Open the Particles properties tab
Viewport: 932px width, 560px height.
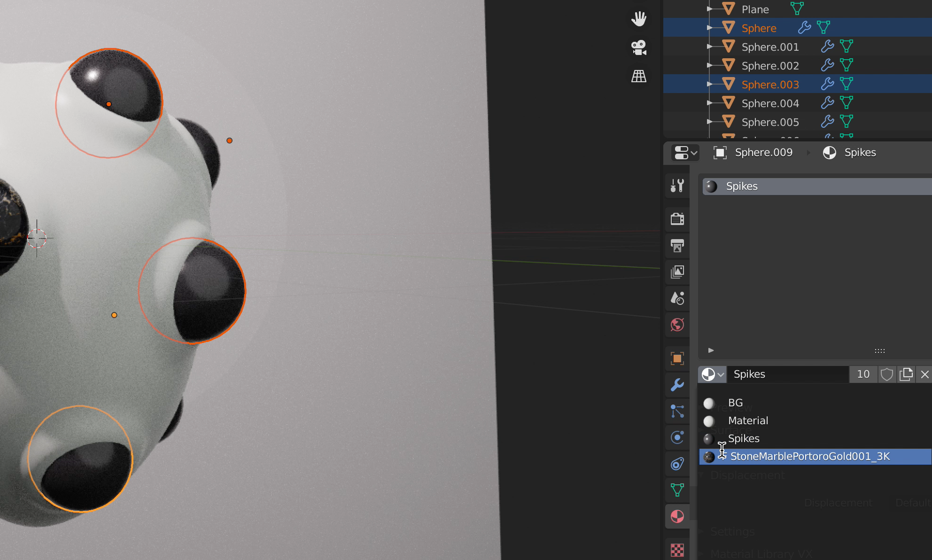(x=677, y=411)
